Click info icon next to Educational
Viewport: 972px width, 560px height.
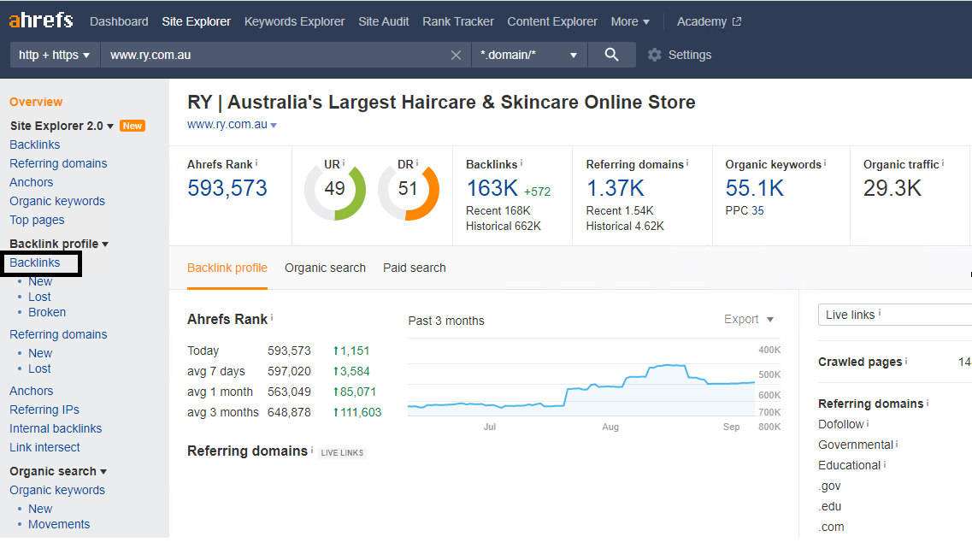pyautogui.click(x=885, y=464)
